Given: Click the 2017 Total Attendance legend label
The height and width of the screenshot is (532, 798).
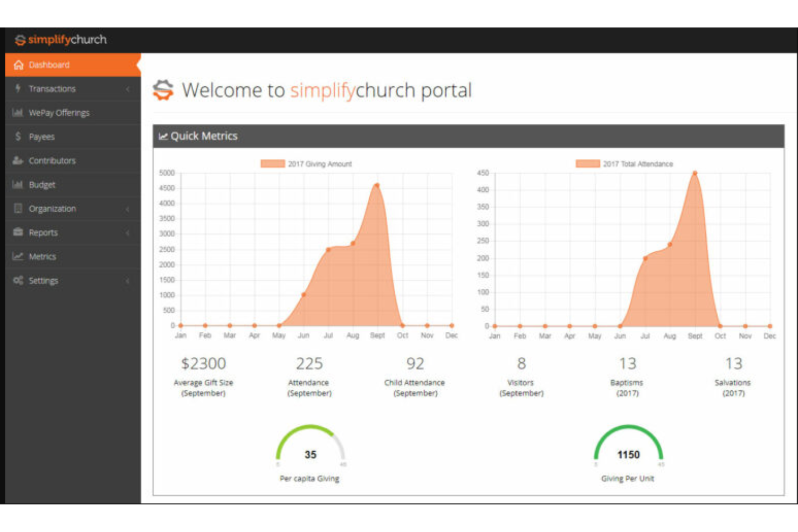Looking at the screenshot, I should [638, 164].
